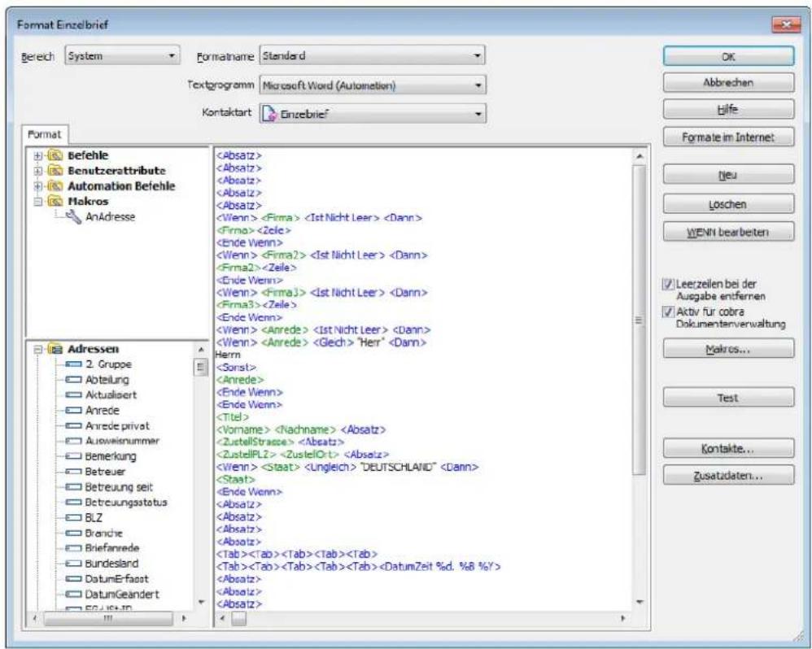Click the AnAdresse macro wrench icon
The image size is (812, 649).
73,217
